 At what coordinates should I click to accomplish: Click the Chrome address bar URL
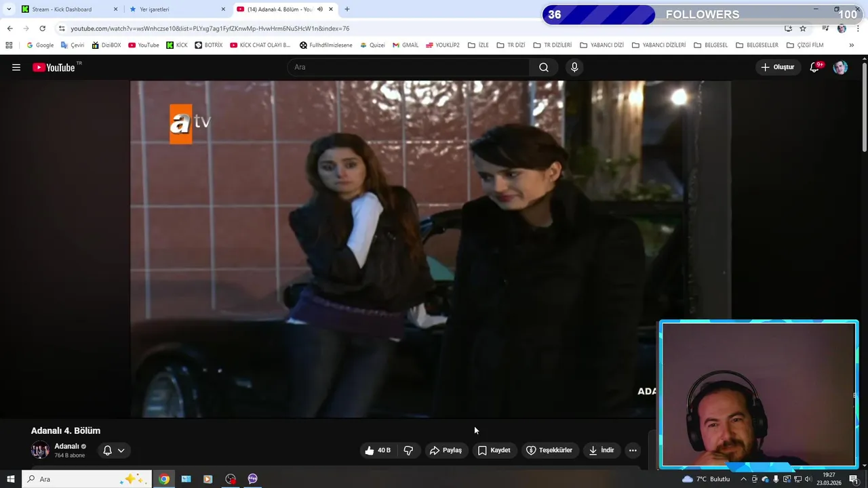210,28
